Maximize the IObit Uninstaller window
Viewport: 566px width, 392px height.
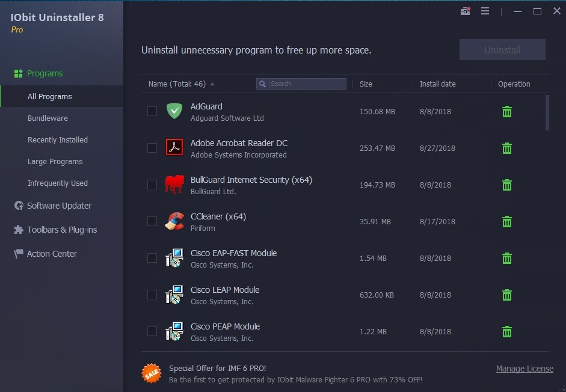pos(537,11)
